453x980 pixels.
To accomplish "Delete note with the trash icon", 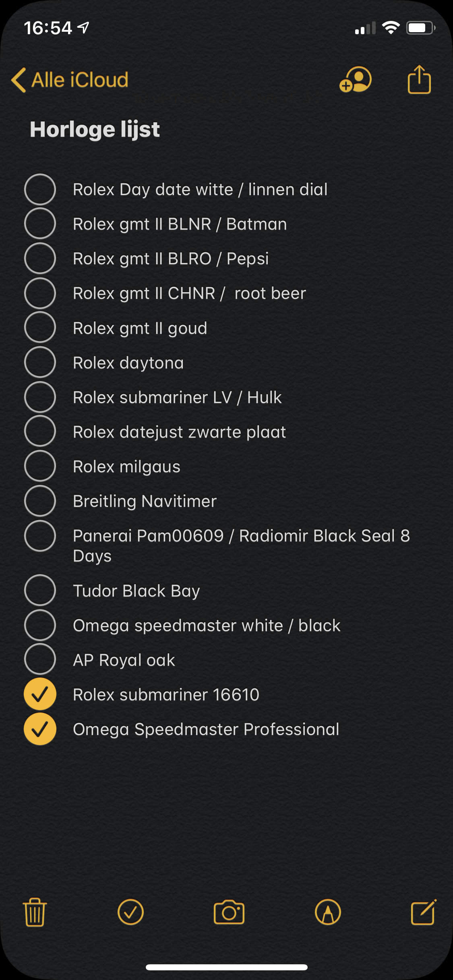I will coord(35,912).
